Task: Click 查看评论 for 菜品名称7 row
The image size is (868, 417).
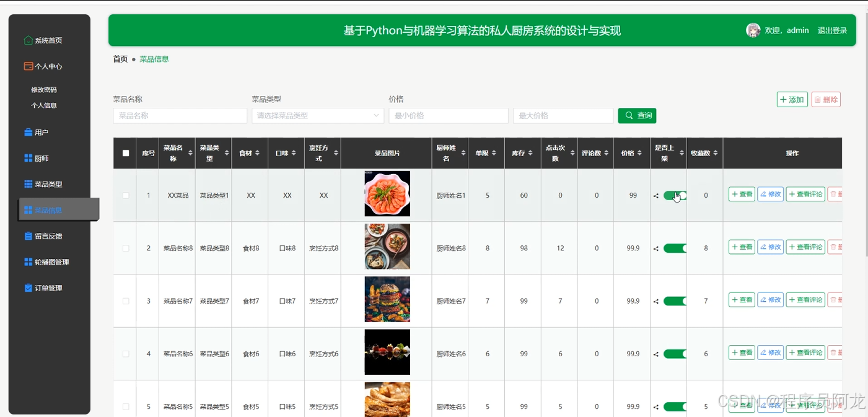Action: click(x=805, y=300)
